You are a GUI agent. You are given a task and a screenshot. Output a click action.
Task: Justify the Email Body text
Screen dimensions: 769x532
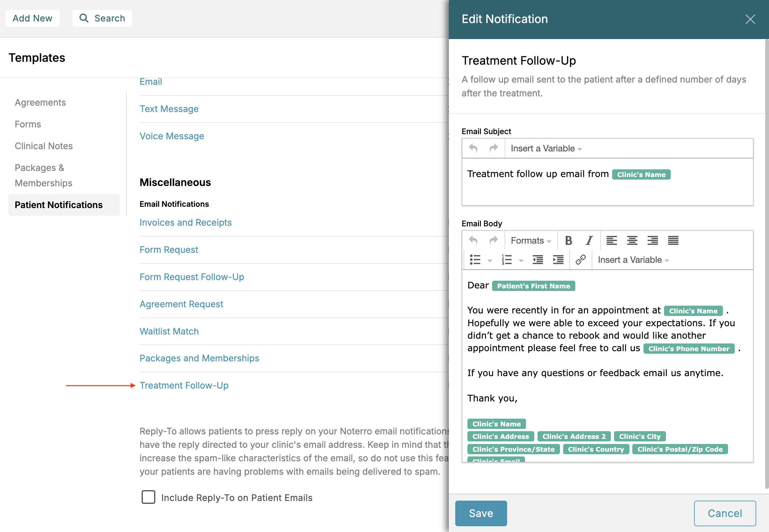(x=673, y=240)
